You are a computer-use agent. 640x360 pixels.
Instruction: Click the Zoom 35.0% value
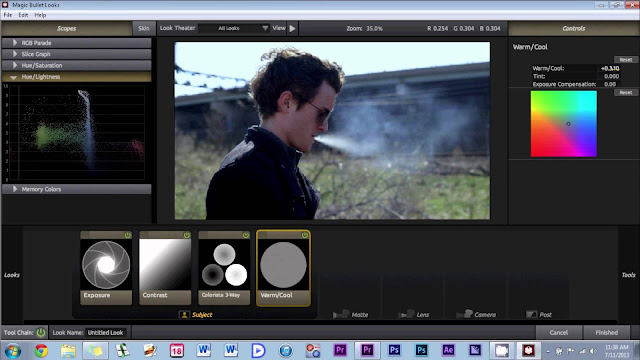tap(374, 29)
